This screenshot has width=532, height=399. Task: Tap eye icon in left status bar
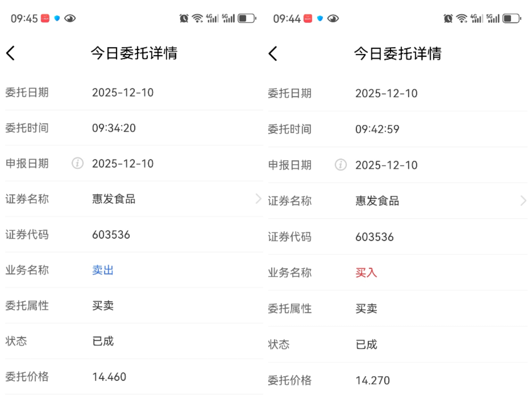coord(70,18)
